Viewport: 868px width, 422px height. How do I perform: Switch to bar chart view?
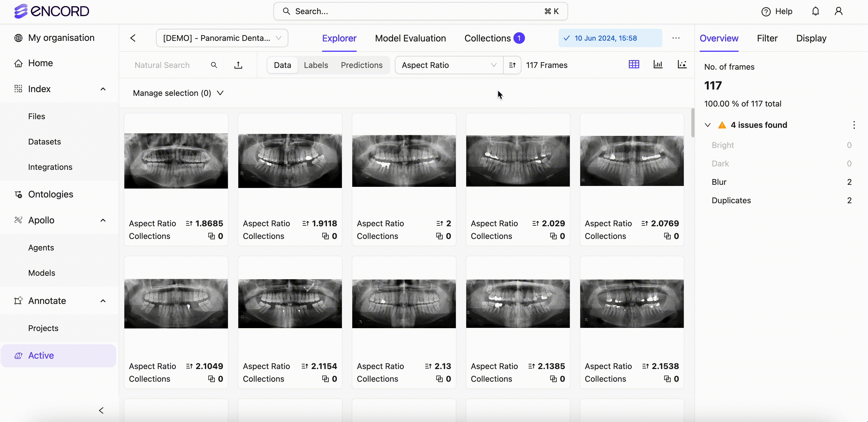pos(658,64)
